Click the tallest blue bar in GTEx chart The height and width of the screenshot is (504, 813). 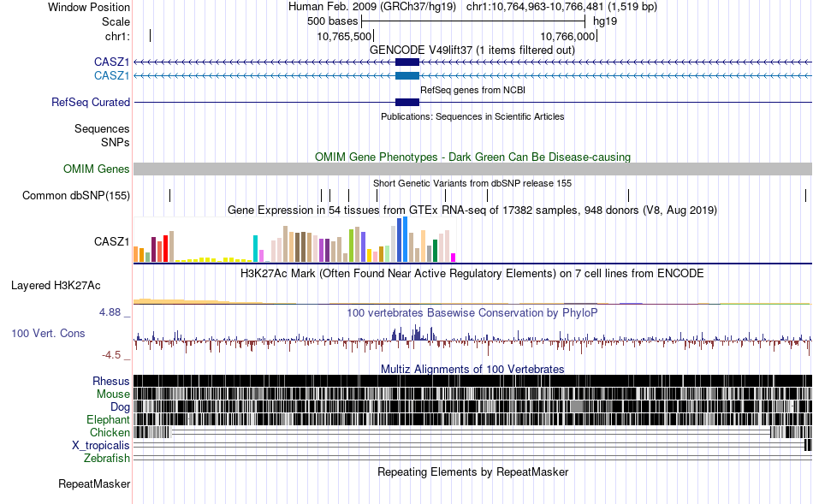coord(406,240)
